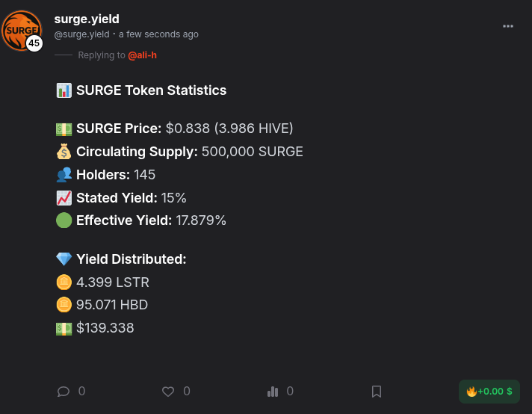Click the green circle beside Effective Yield
Viewport: 532px width, 414px height.
point(64,220)
